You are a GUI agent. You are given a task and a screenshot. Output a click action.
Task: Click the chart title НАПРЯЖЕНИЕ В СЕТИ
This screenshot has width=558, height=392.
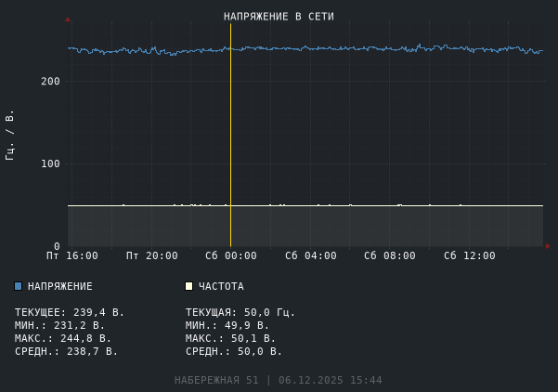[x=279, y=17]
